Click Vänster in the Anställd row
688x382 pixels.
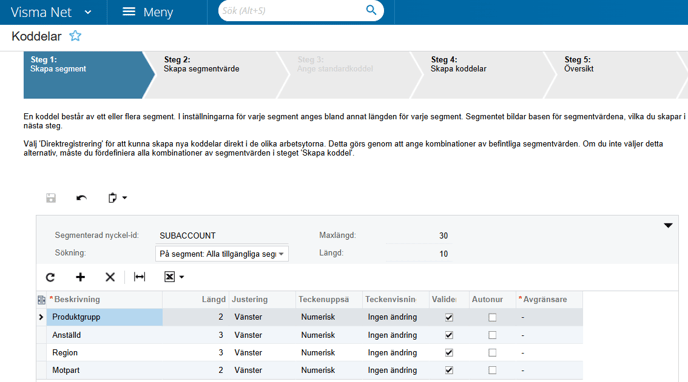(x=248, y=335)
